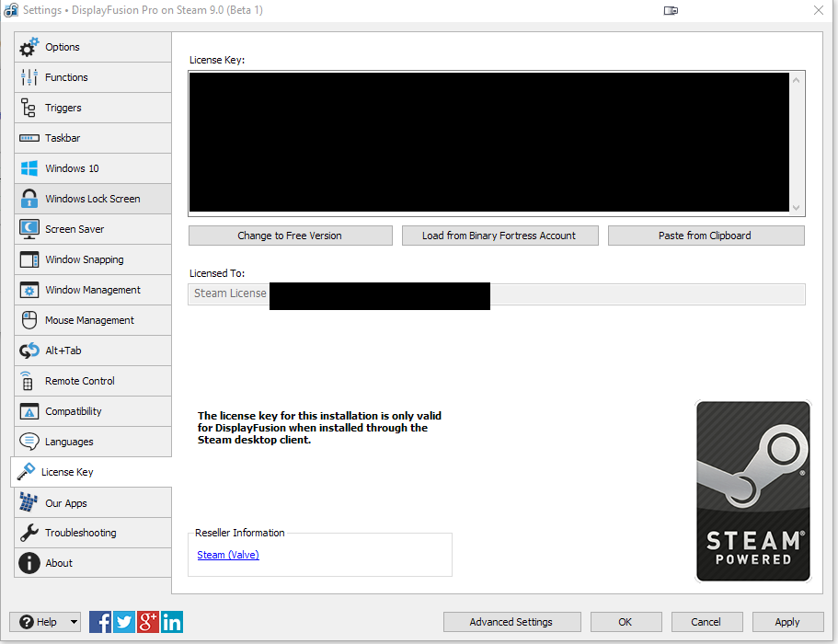Screen dimensions: 838x644
Task: Click the license key scrollbar down arrow
Action: [797, 208]
